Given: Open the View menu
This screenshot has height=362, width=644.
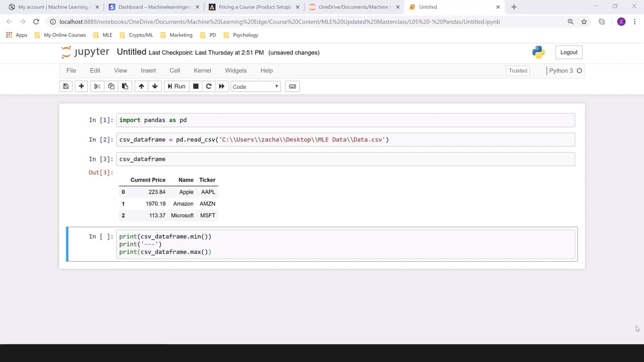Looking at the screenshot, I should pos(121,70).
